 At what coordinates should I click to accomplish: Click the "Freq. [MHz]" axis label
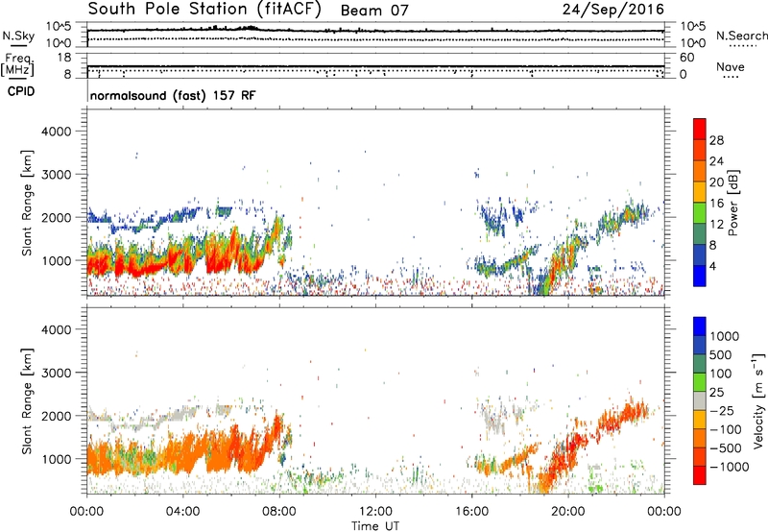coord(17,65)
